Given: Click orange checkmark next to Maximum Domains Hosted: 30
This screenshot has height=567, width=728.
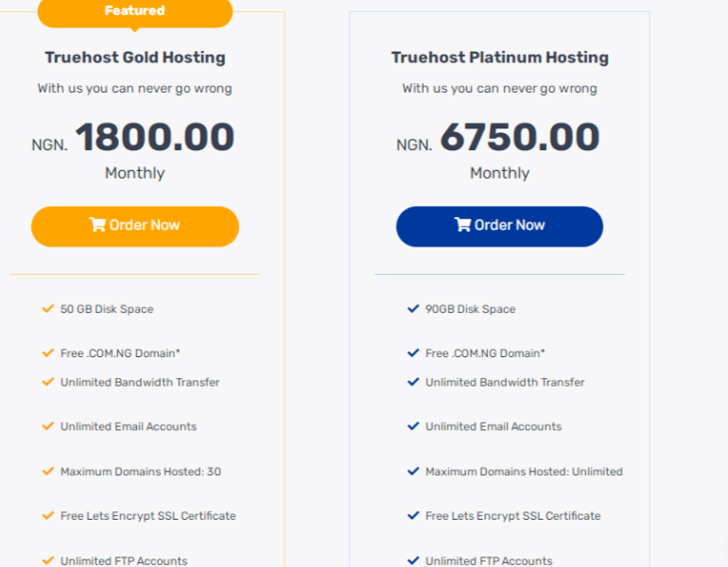Looking at the screenshot, I should coord(48,471).
